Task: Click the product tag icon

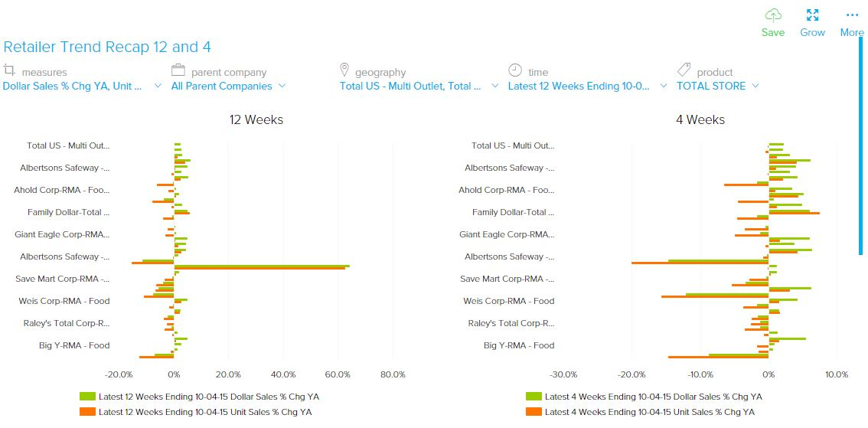Action: pyautogui.click(x=684, y=70)
